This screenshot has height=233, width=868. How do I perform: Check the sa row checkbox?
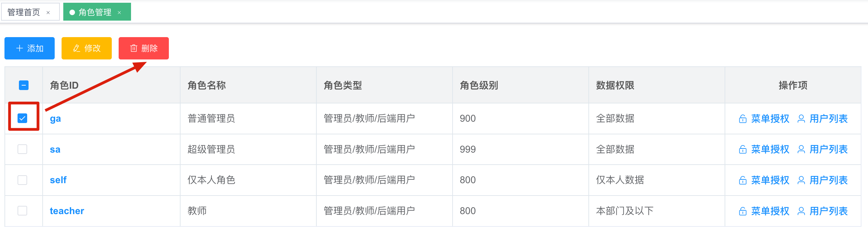(x=22, y=149)
